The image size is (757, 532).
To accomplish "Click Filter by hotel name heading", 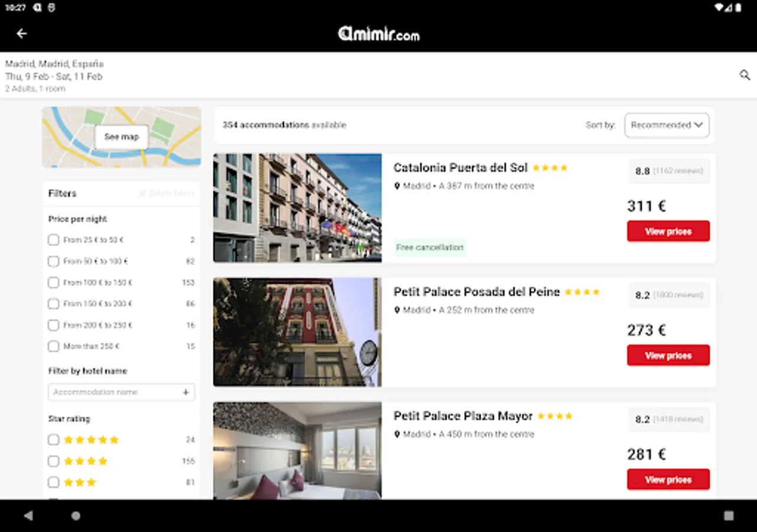I will (88, 371).
